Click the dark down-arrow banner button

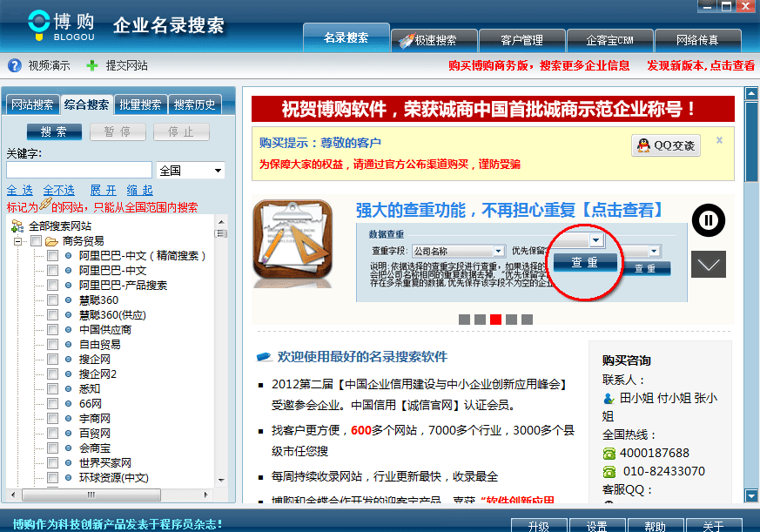coord(708,265)
